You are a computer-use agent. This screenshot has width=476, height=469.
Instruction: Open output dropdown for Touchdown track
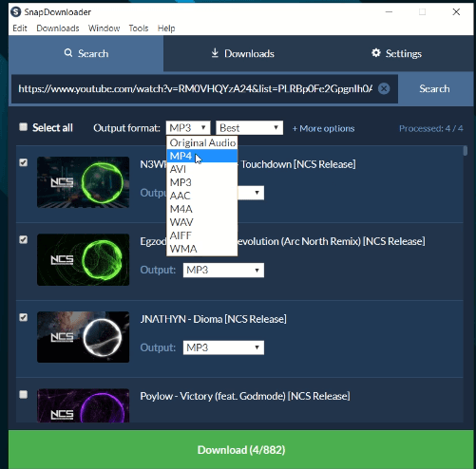coord(251,193)
